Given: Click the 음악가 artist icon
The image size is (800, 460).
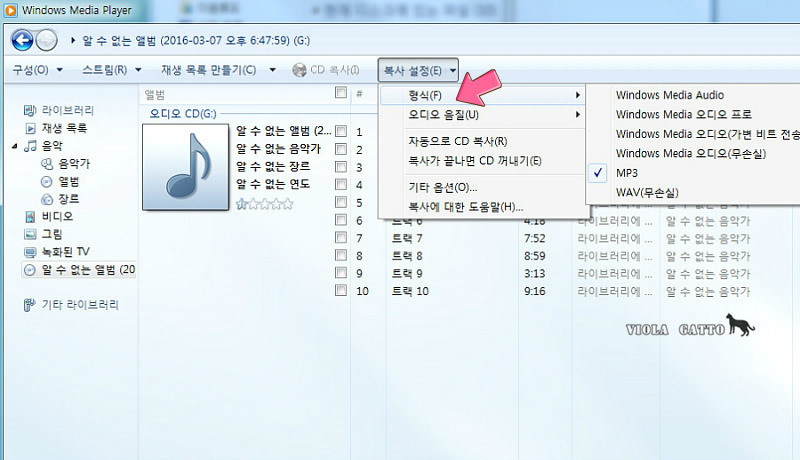Looking at the screenshot, I should pos(46,164).
